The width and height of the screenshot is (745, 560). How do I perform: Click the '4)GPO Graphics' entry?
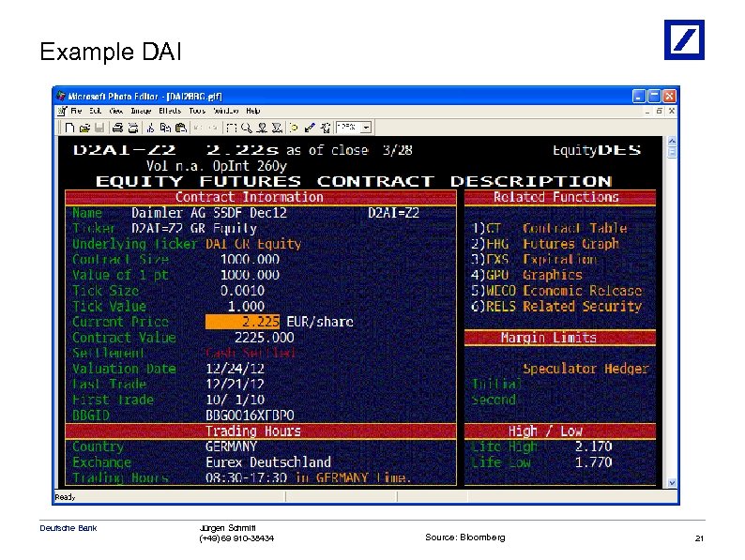526,275
